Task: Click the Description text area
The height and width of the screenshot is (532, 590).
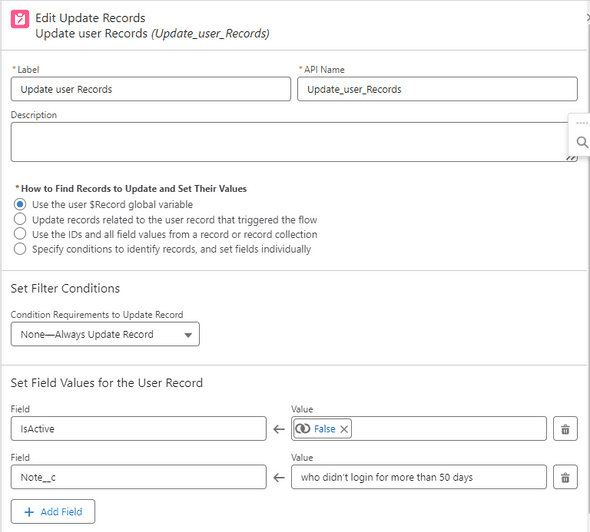Action: (290, 142)
